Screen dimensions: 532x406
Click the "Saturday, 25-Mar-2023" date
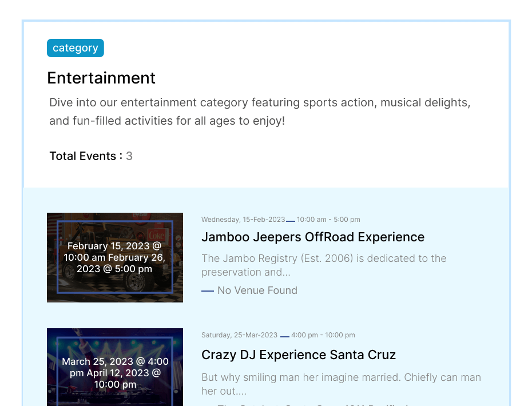pos(239,335)
